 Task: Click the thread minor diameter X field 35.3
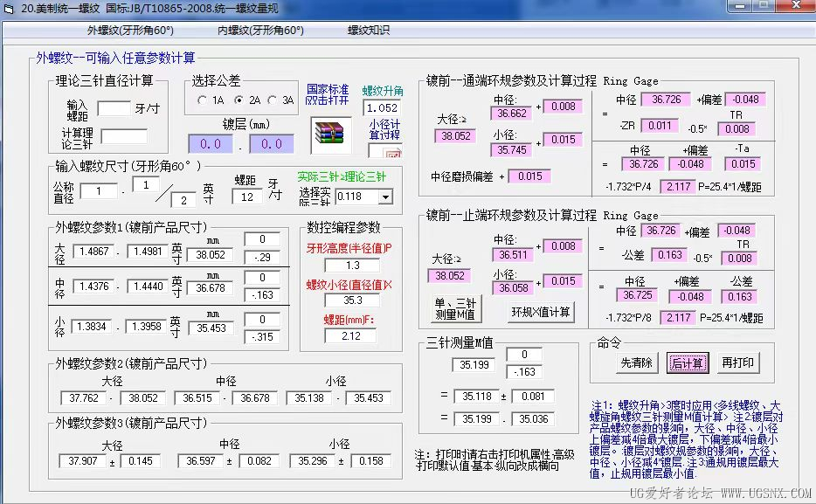click(352, 300)
